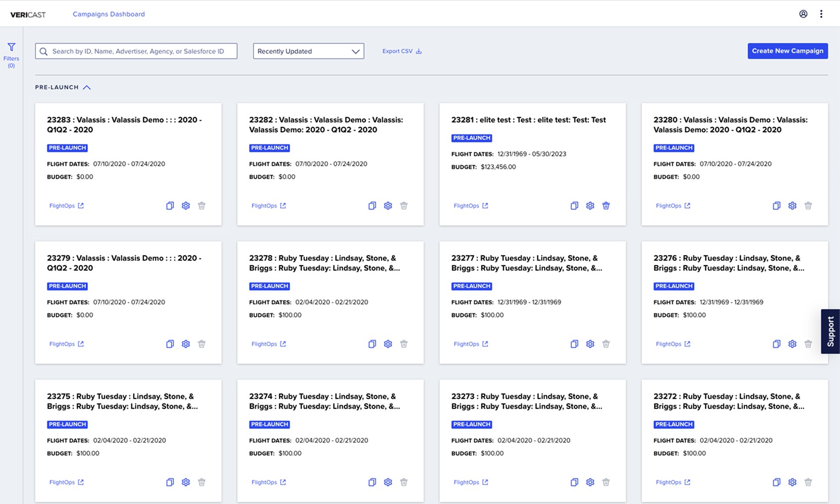
Task: Select the 23275 Ruby Tuesday campaign title
Action: coord(122,401)
